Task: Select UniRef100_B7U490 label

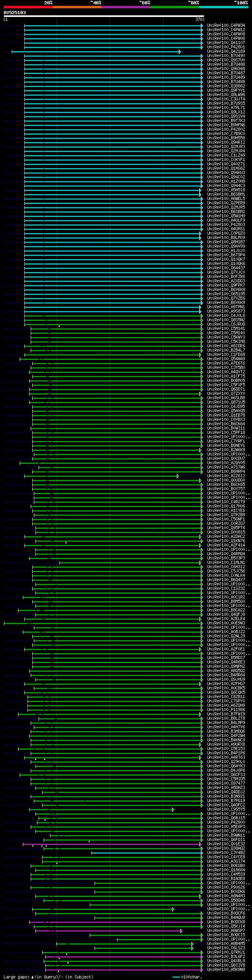Action: click(226, 56)
